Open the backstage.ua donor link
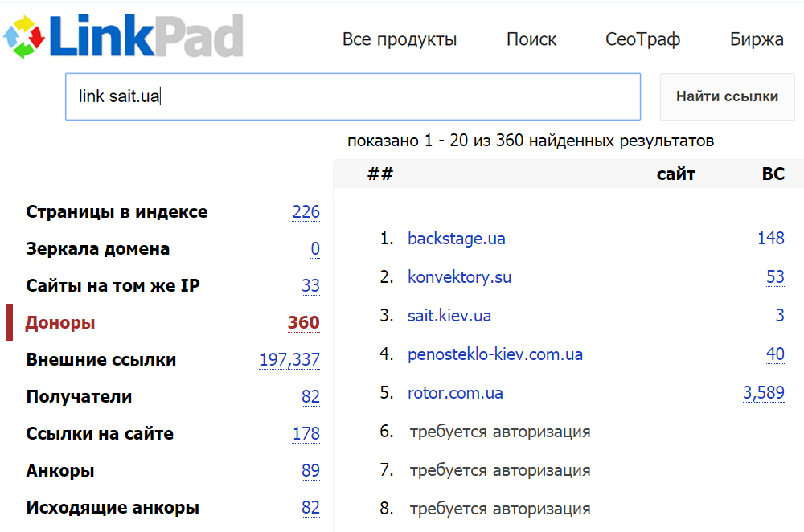 point(456,239)
